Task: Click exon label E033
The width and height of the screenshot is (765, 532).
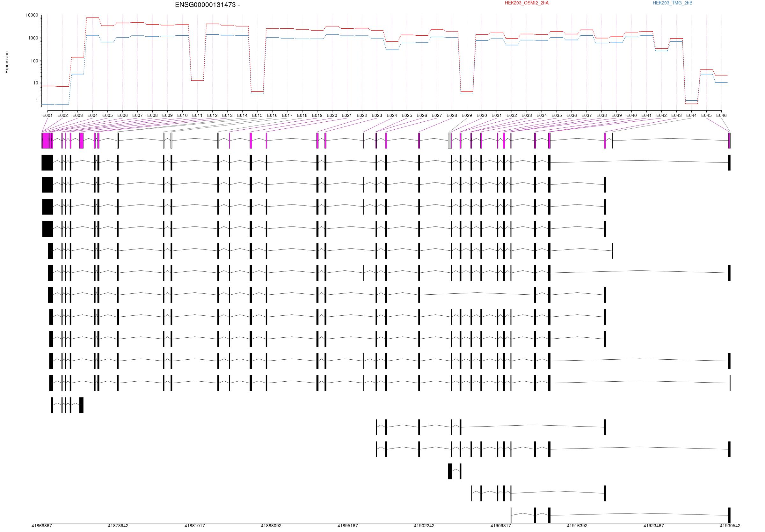Action: pyautogui.click(x=527, y=116)
